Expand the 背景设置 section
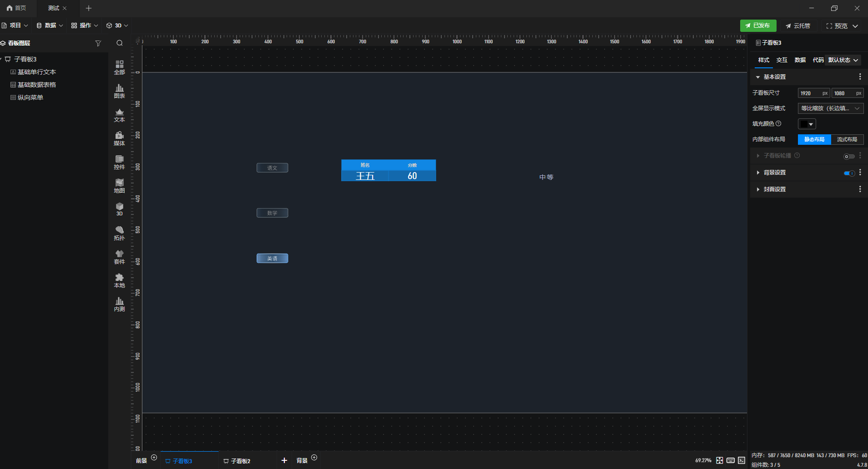868x469 pixels. click(x=758, y=173)
